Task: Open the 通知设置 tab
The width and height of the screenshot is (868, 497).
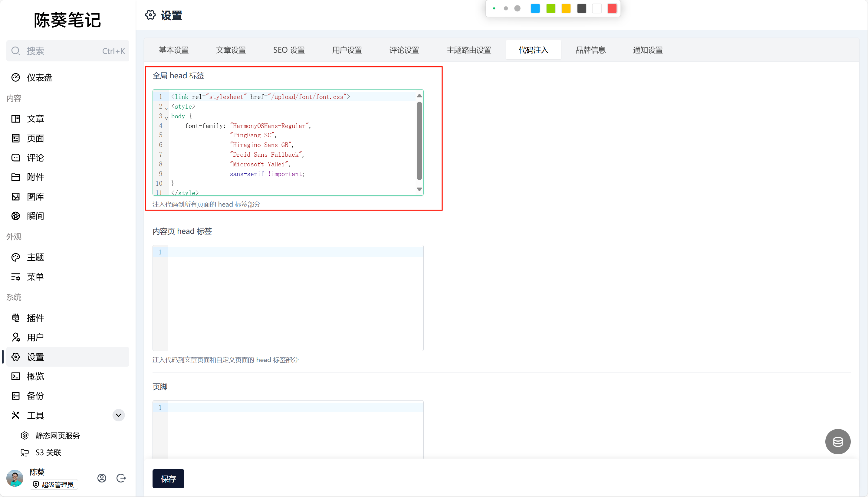Action: coord(647,50)
